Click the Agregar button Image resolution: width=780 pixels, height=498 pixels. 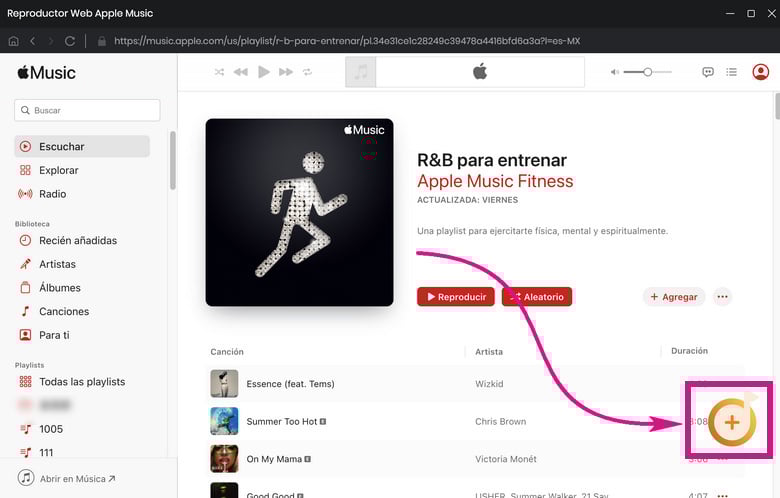(674, 297)
